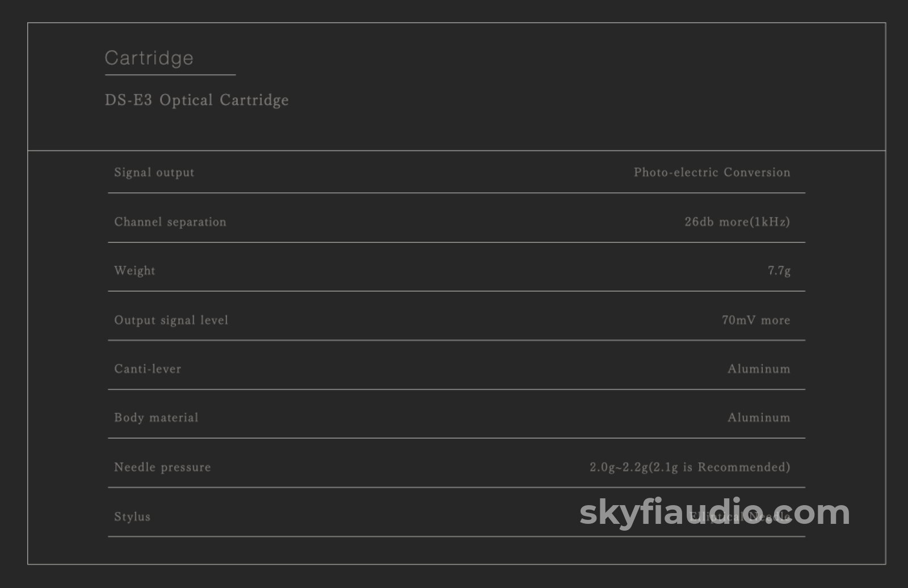The image size is (908, 588).
Task: Click the Needle pressure label
Action: [162, 467]
